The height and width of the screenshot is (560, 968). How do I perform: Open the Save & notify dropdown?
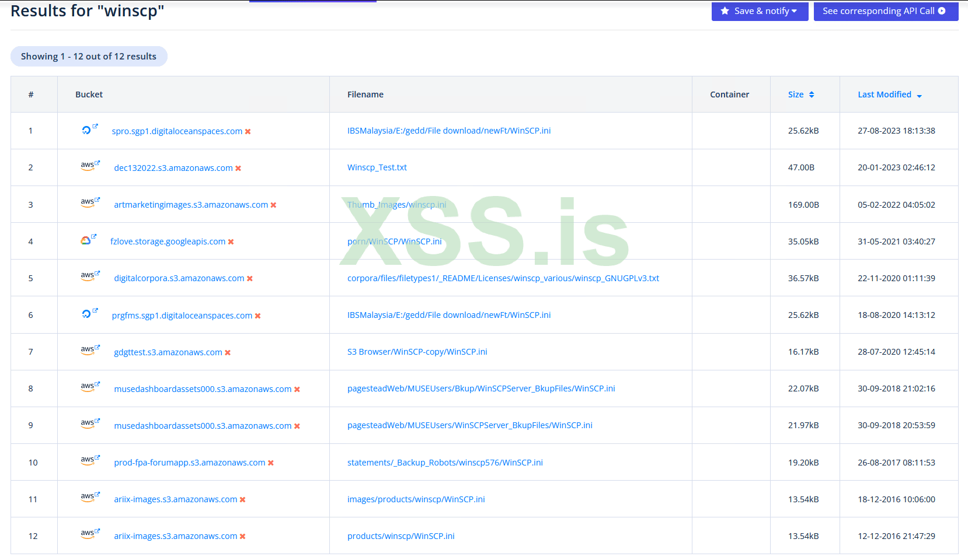click(x=760, y=11)
